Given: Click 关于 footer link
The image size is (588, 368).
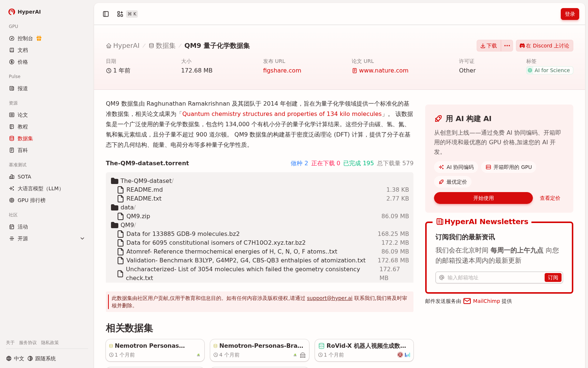Looking at the screenshot, I should tap(10, 343).
